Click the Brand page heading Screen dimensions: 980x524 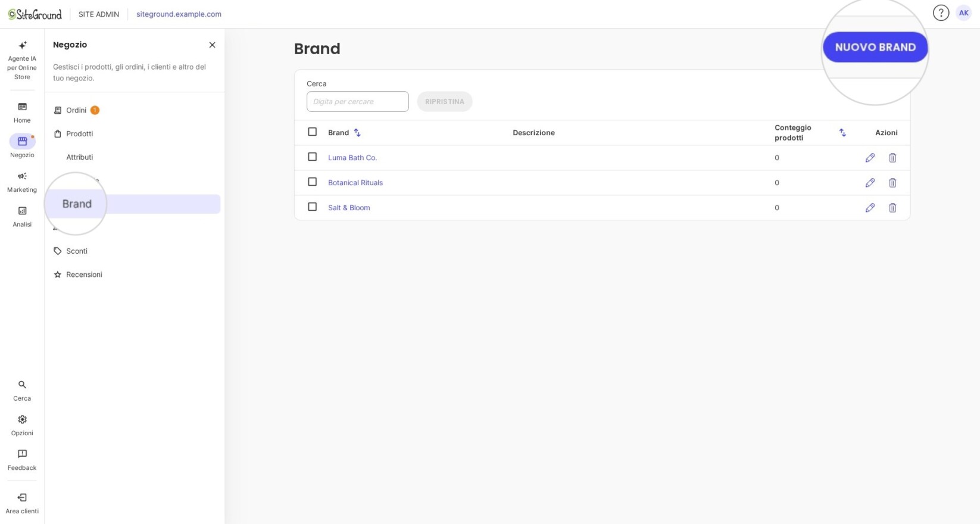(317, 49)
